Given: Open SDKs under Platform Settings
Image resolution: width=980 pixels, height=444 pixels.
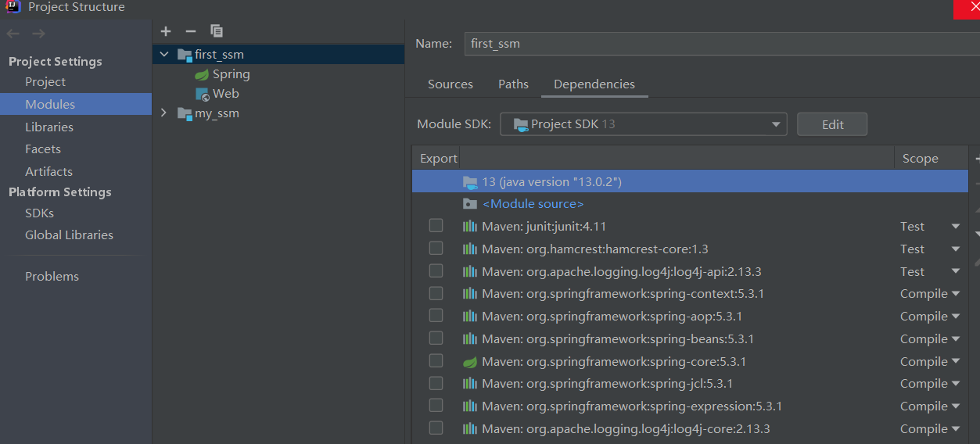Looking at the screenshot, I should point(39,213).
